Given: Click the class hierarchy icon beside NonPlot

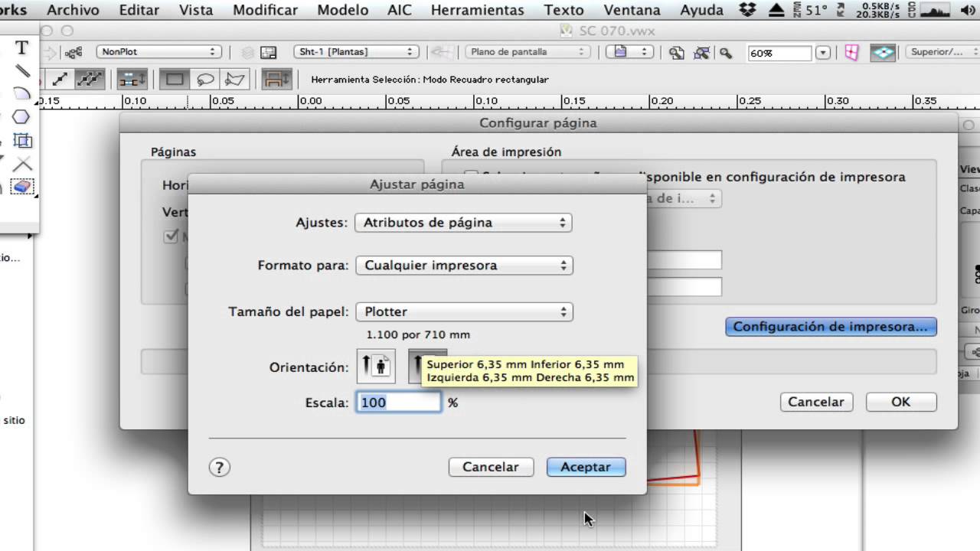Looking at the screenshot, I should point(73,53).
